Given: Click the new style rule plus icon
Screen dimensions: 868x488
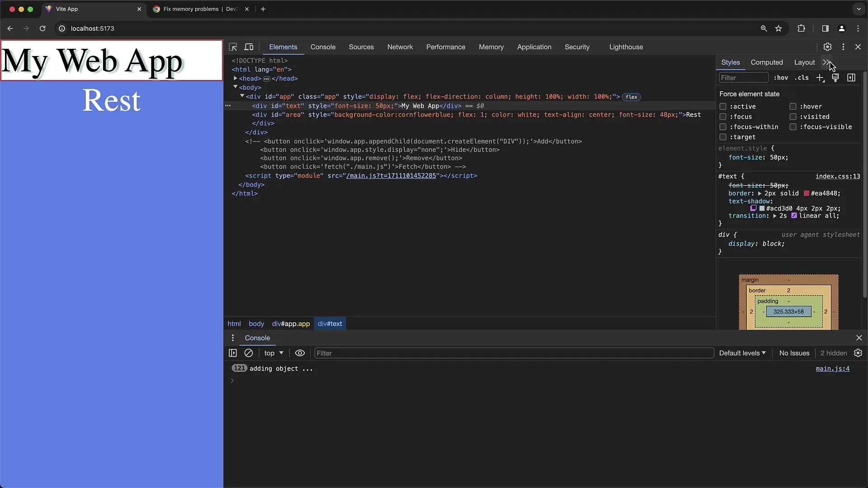Looking at the screenshot, I should [820, 78].
